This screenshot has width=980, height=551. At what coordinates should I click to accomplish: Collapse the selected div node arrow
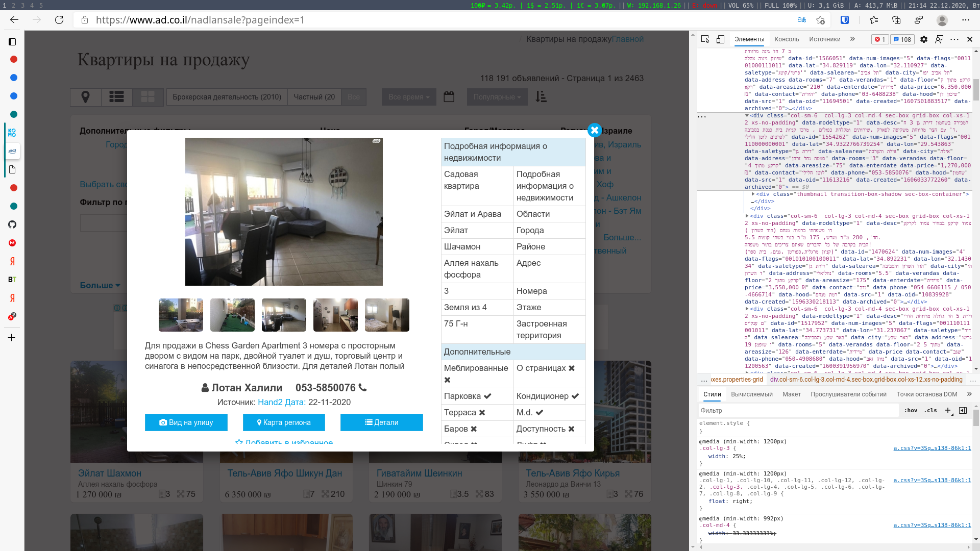[747, 116]
